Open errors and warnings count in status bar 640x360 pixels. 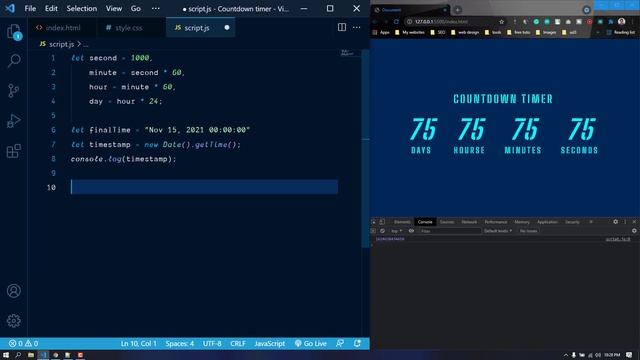click(23, 344)
